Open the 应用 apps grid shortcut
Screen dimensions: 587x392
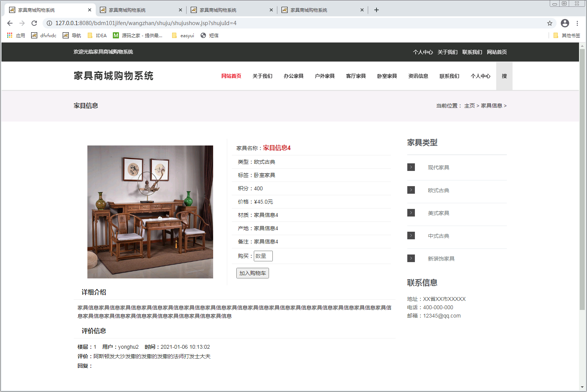click(x=16, y=35)
